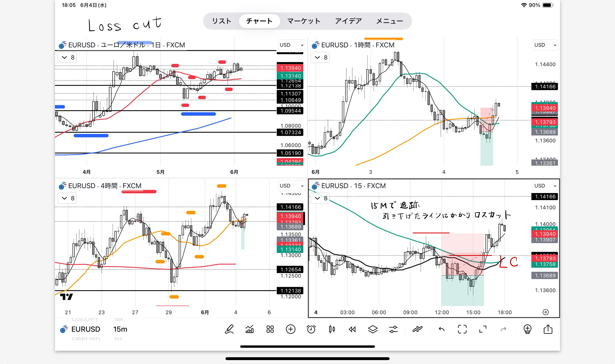The height and width of the screenshot is (364, 615).
Task: Open the price scale settings hexagon icon
Action: 545,312
